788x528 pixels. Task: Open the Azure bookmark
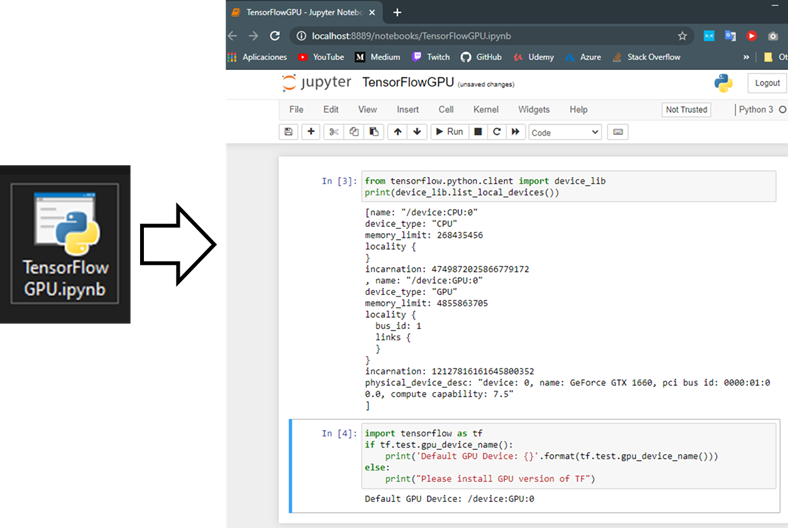click(x=583, y=57)
